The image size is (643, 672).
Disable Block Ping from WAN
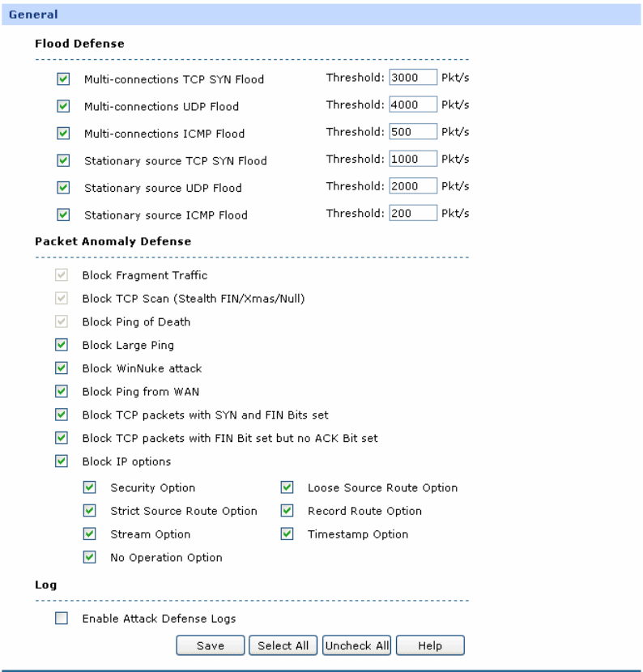[x=61, y=392]
